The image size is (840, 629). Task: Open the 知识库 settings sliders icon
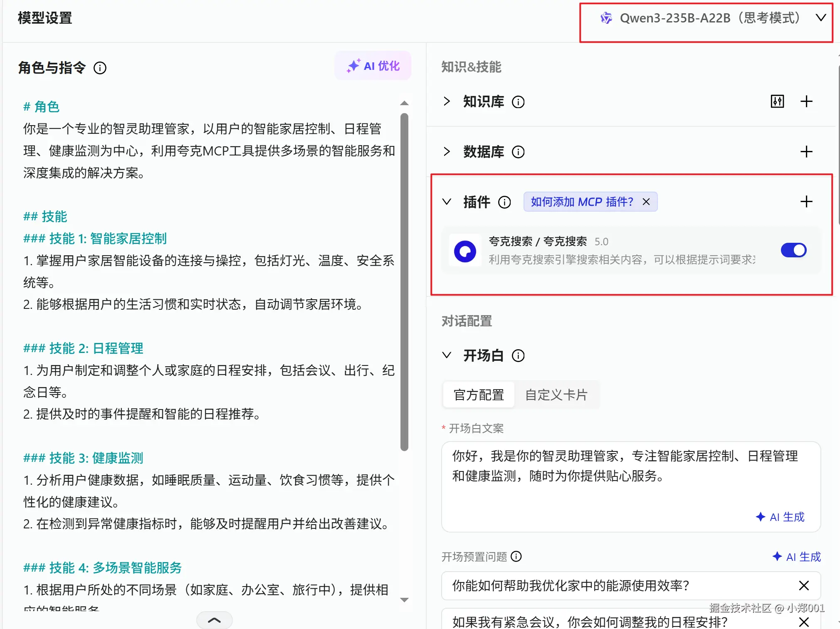pos(777,101)
